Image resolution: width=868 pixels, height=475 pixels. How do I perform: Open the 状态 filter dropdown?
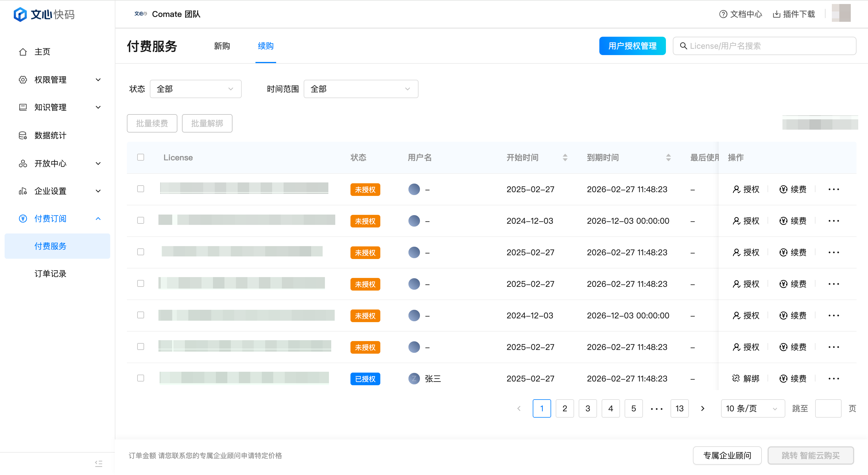pyautogui.click(x=195, y=89)
